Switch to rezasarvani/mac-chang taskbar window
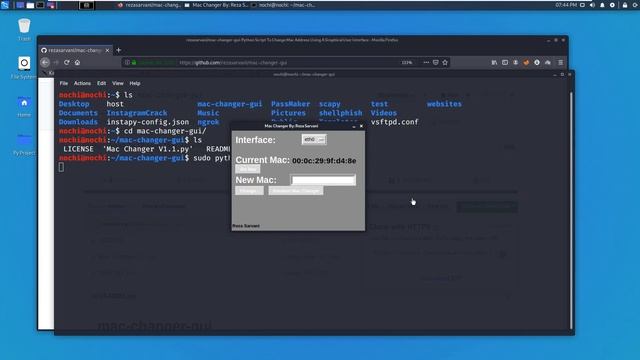 pos(149,5)
